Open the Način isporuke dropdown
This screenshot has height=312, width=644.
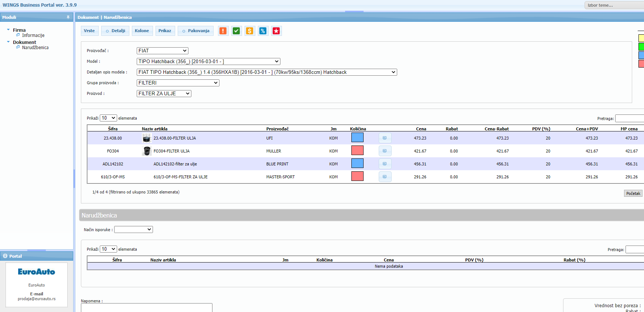(133, 229)
